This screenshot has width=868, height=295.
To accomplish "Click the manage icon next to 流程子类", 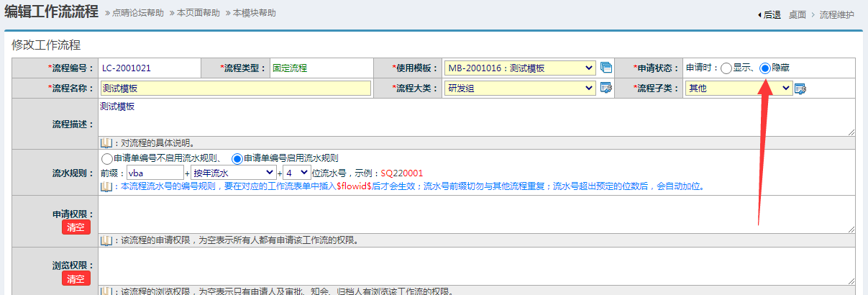I will point(800,88).
